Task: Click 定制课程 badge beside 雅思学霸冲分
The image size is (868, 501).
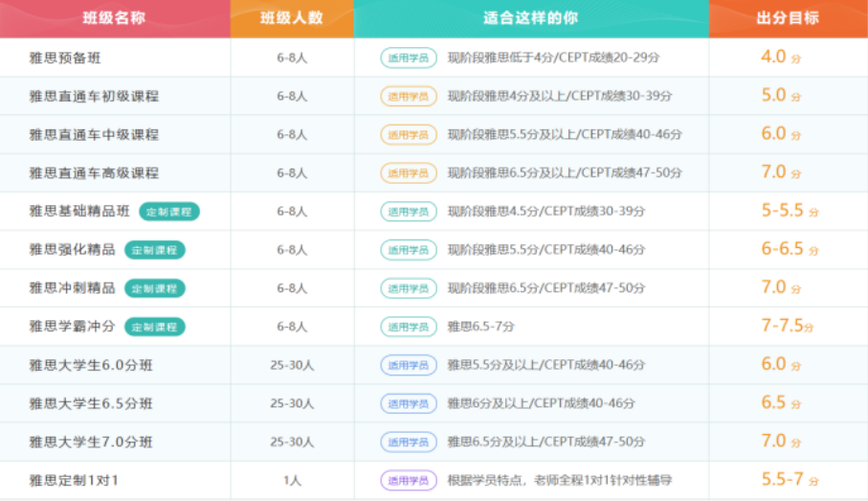Action: coord(154,327)
